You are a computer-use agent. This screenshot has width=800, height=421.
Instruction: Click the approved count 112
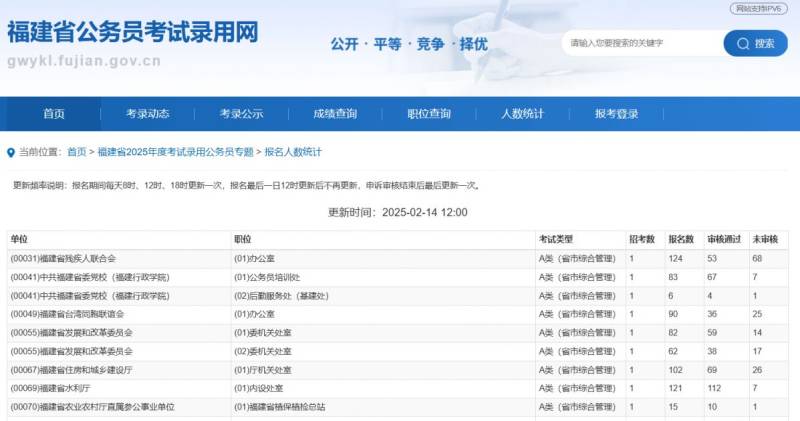click(x=714, y=388)
